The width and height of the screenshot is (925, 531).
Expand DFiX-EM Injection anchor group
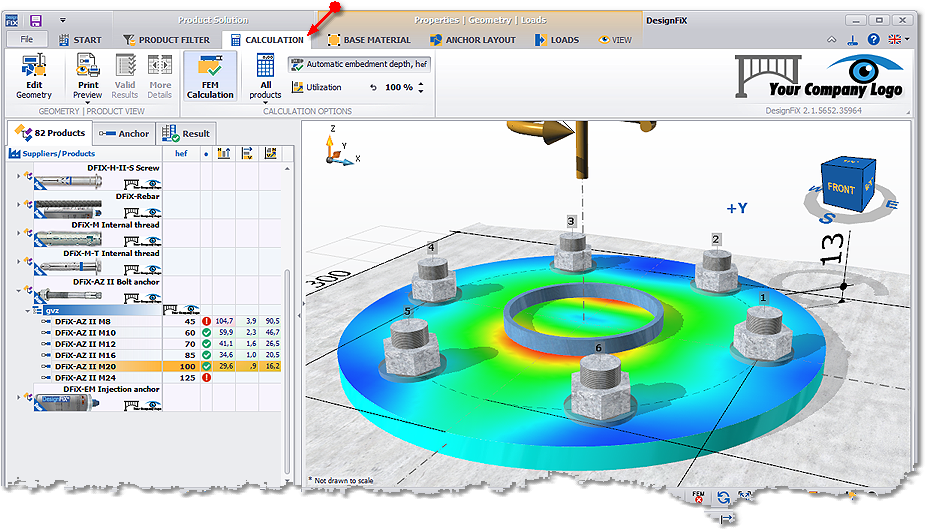click(x=18, y=397)
